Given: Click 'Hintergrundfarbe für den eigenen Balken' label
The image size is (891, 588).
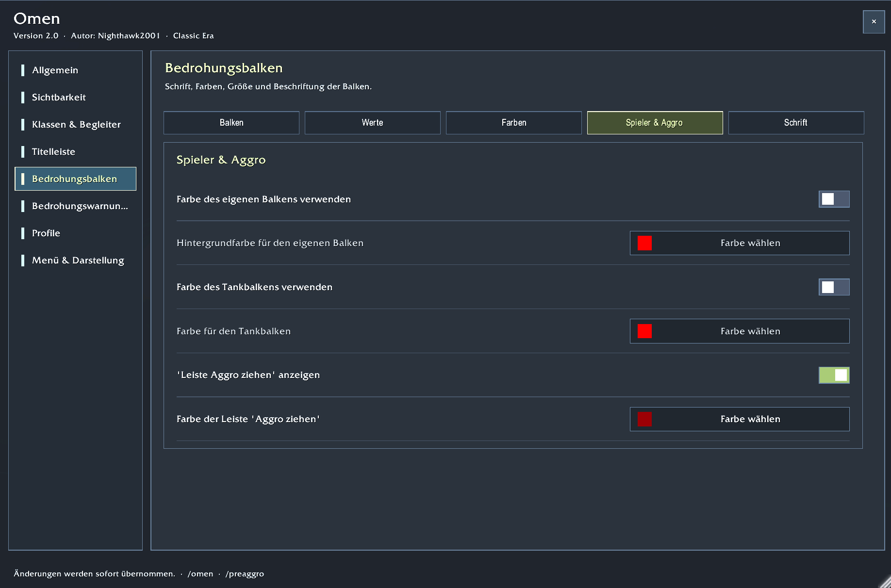Looking at the screenshot, I should (x=270, y=243).
